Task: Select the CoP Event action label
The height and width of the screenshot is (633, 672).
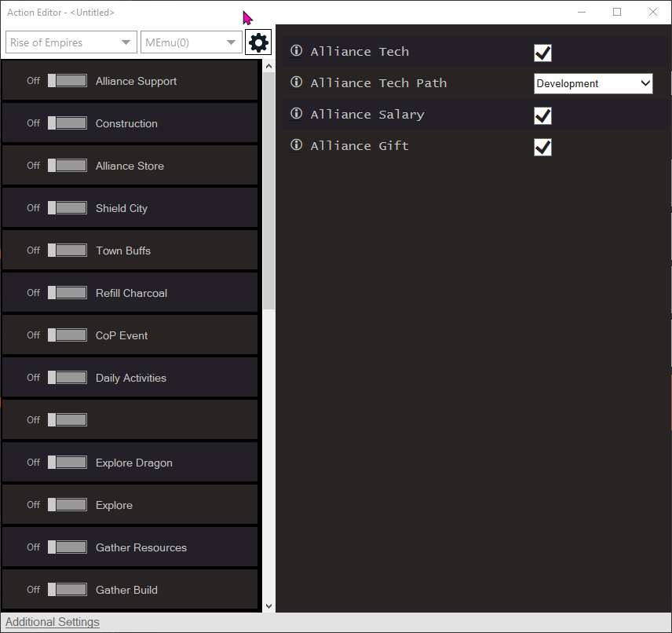Action: click(x=121, y=335)
